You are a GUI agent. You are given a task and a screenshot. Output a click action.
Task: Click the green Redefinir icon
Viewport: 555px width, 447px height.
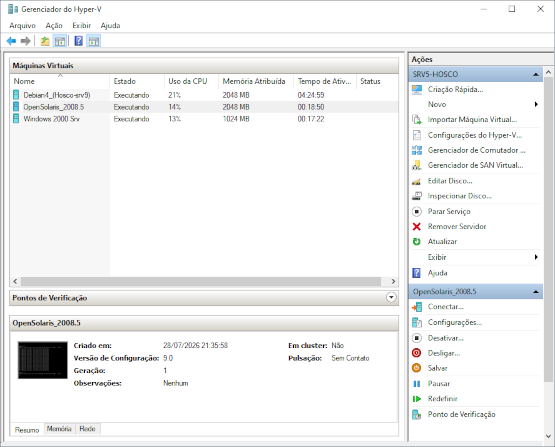coord(417,399)
